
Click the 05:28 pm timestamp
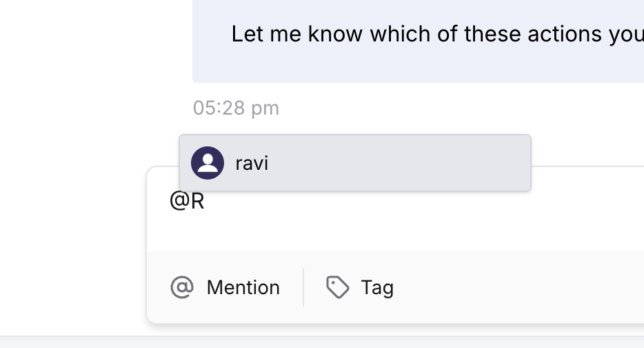click(x=236, y=108)
